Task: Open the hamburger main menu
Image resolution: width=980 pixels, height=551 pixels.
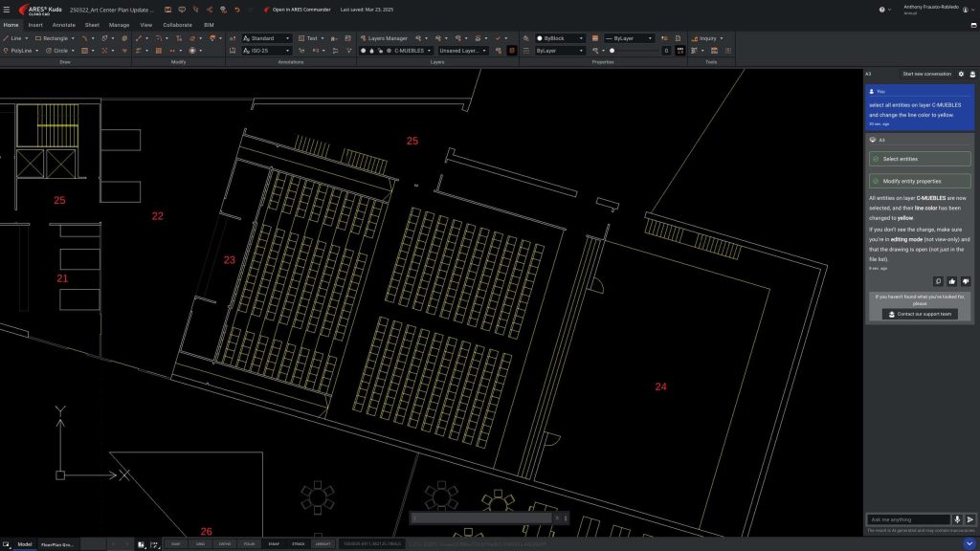Action: point(7,10)
